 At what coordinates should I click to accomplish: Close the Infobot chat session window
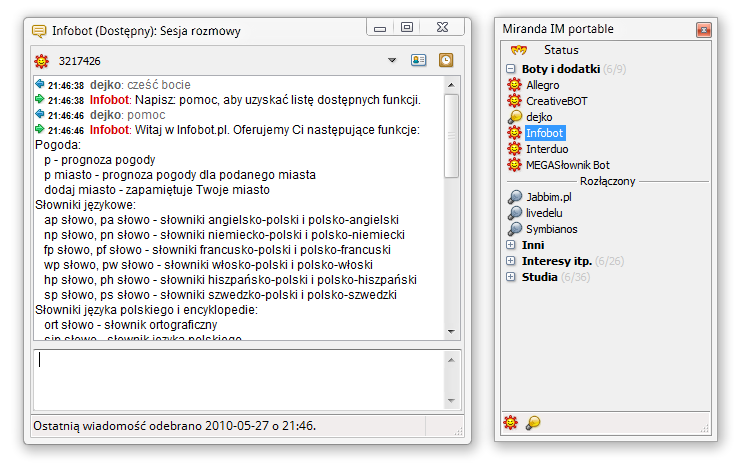click(442, 28)
